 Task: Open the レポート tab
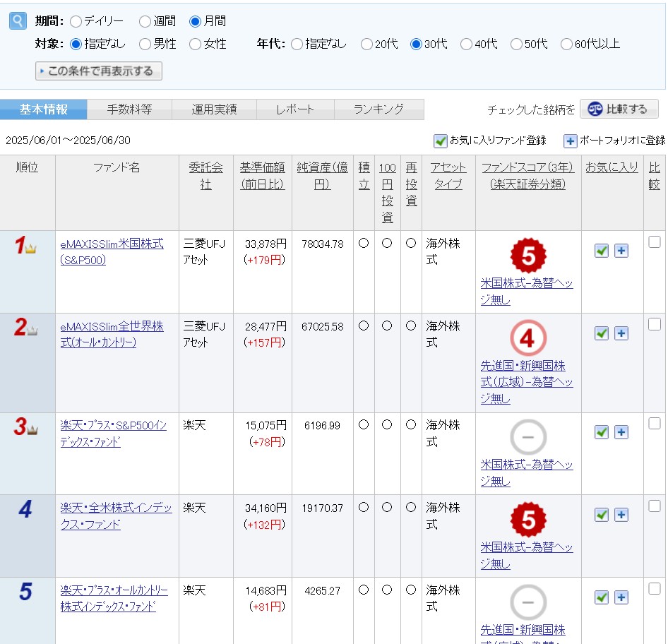click(x=295, y=109)
